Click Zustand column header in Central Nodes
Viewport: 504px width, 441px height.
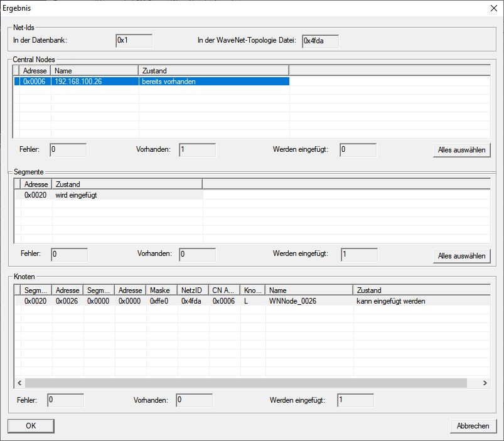(x=213, y=71)
